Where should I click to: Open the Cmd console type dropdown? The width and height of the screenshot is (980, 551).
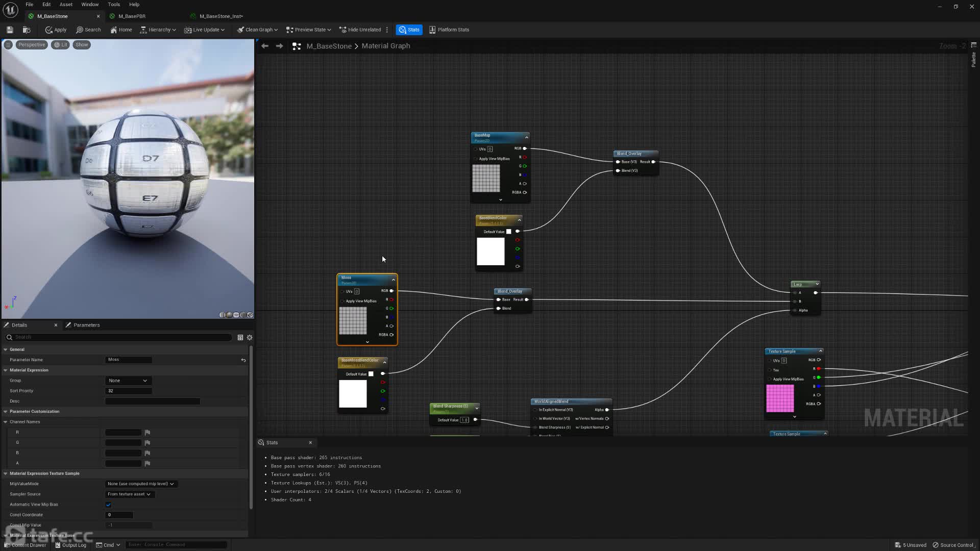coord(108,545)
